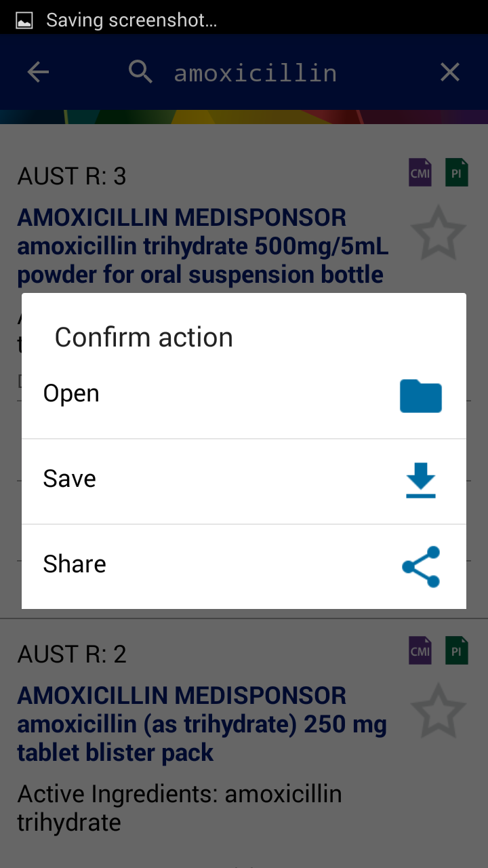Tap the download arrow icon
488x868 pixels.
(421, 480)
